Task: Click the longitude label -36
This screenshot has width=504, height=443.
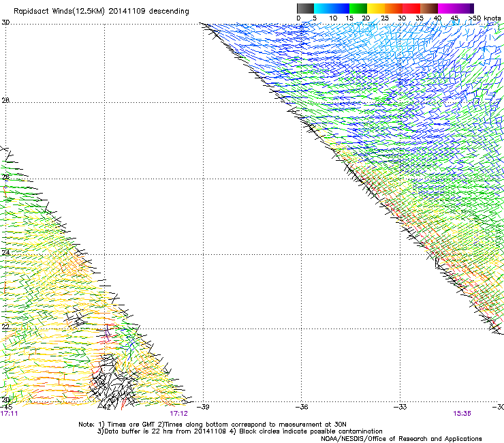Action: (302, 407)
